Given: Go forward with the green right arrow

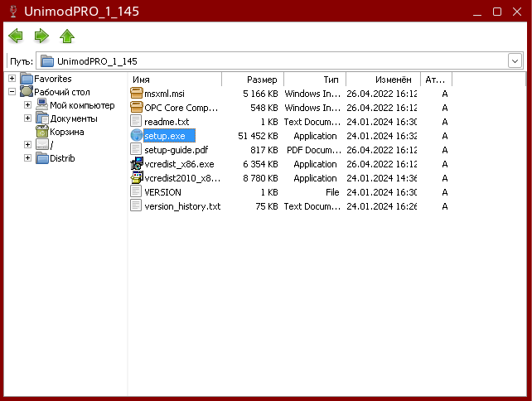Looking at the screenshot, I should tap(41, 36).
